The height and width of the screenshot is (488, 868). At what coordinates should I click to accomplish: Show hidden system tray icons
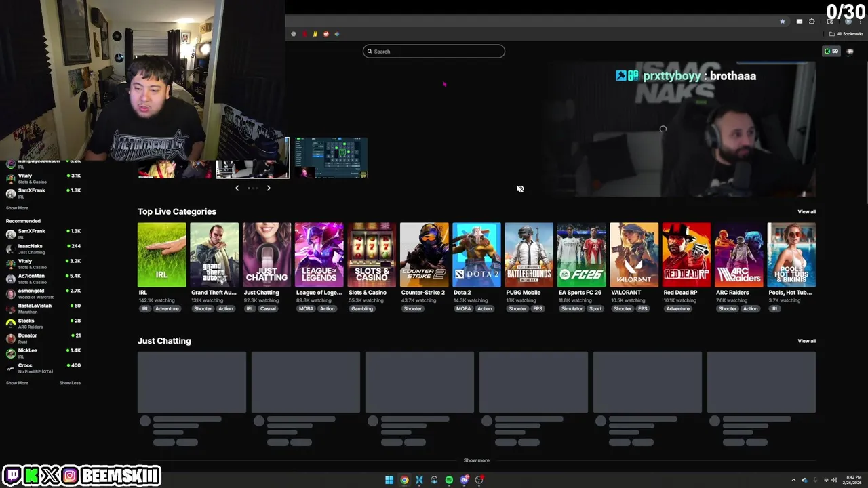pos(793,480)
